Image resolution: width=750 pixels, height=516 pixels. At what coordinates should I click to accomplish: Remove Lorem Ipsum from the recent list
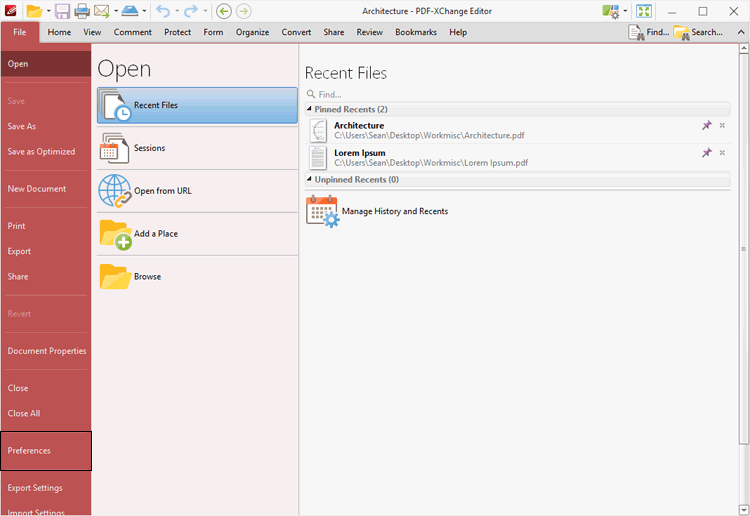[x=722, y=153]
